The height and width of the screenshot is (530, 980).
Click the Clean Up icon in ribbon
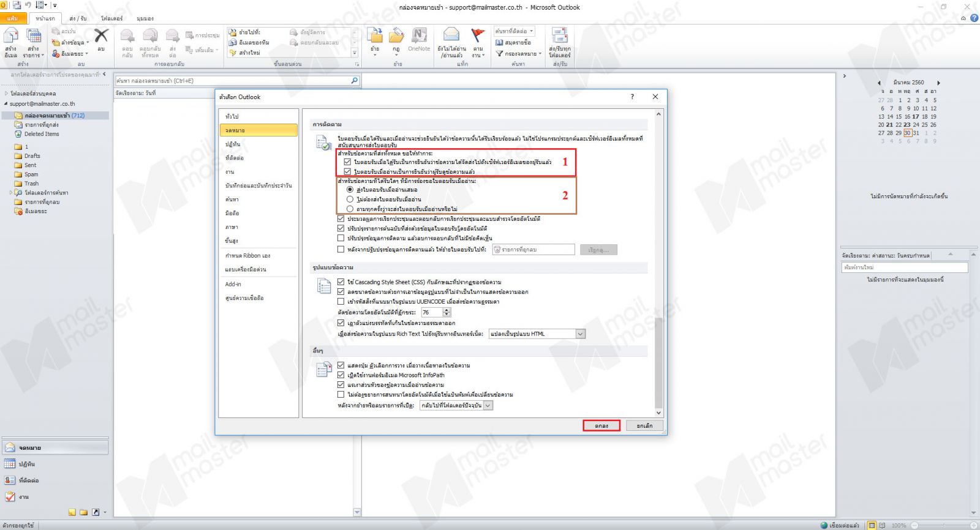coord(56,42)
